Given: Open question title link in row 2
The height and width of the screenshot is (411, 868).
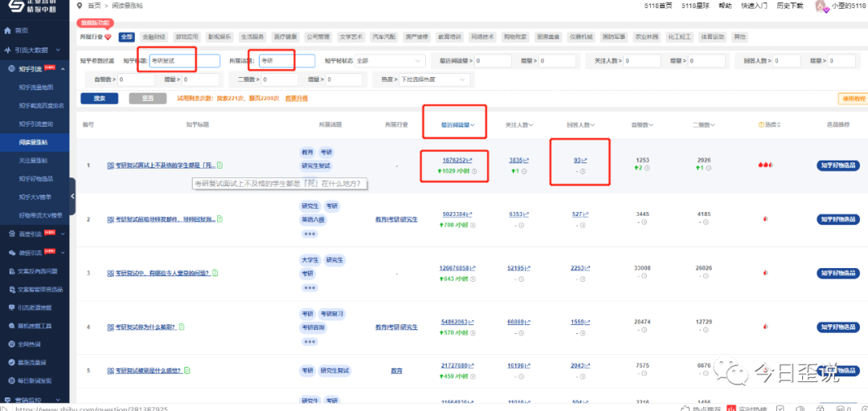Looking at the screenshot, I should (x=166, y=219).
